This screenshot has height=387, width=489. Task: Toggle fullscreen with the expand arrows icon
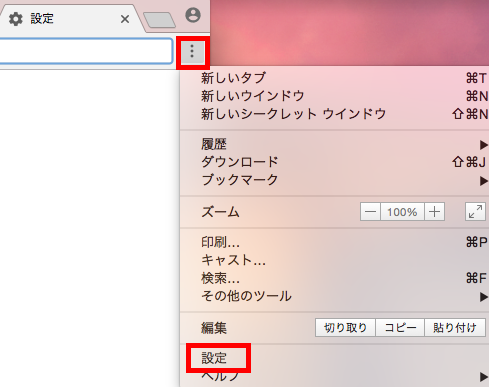475,212
